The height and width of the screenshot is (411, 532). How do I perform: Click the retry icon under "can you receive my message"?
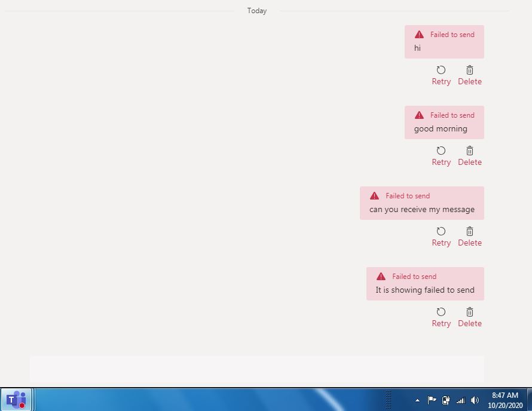pos(441,231)
